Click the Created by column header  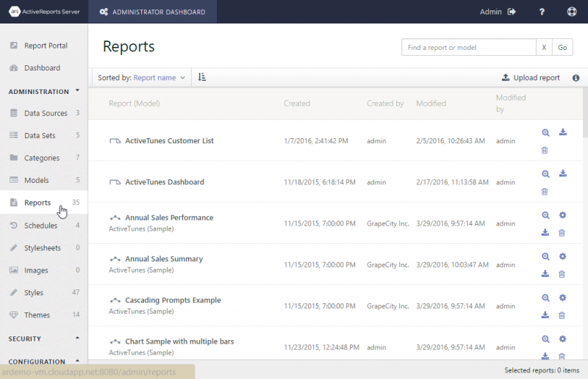pyautogui.click(x=385, y=104)
